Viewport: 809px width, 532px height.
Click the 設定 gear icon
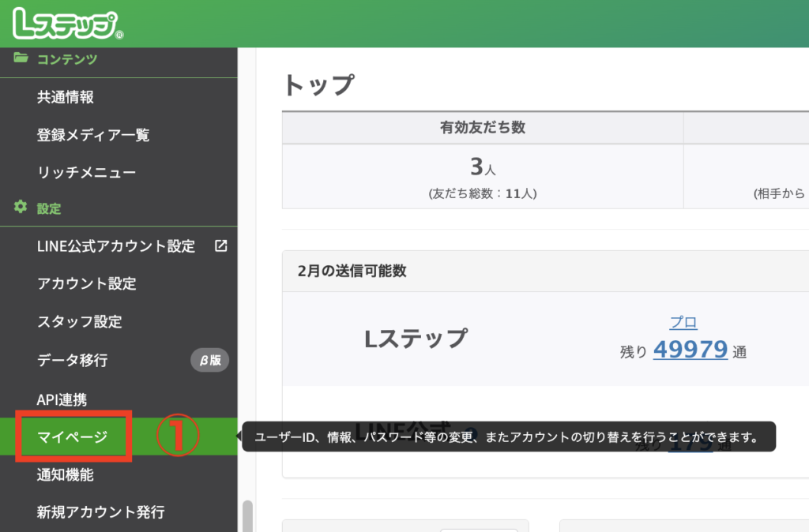coord(21,208)
